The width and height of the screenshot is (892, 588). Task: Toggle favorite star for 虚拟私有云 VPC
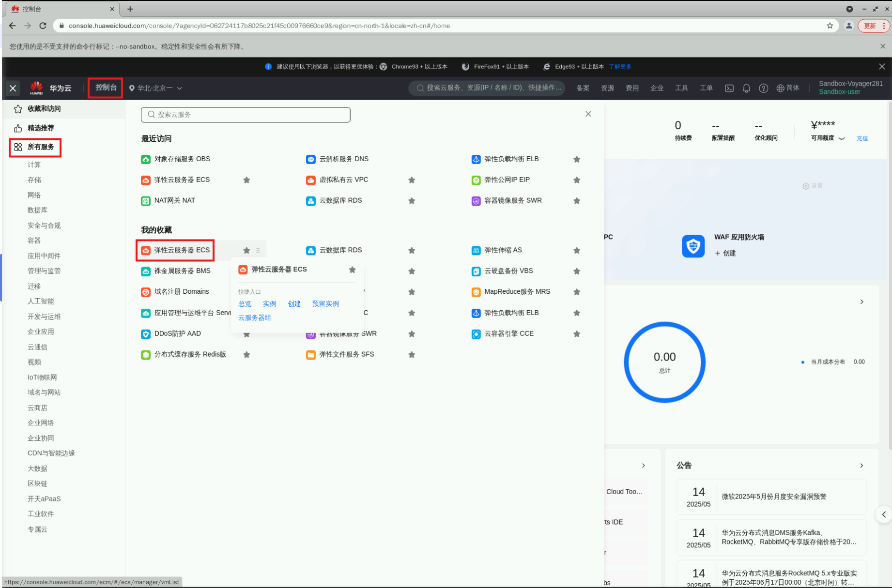tap(412, 180)
